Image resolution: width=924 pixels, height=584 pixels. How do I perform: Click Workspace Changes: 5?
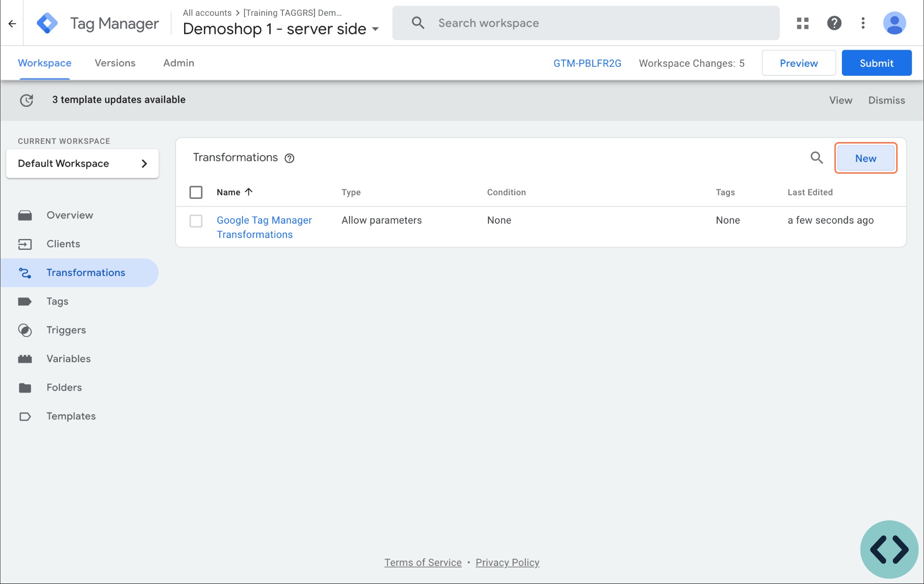(692, 64)
